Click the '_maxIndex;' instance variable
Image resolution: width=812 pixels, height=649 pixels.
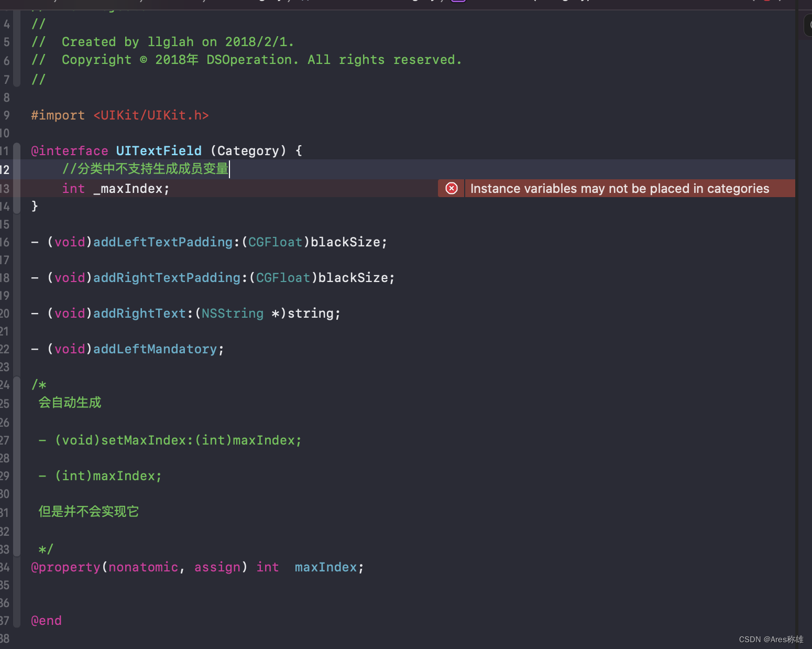131,189
